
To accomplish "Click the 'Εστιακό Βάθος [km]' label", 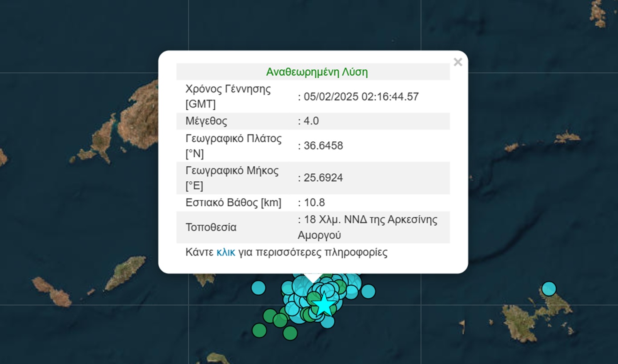I will pos(233,203).
